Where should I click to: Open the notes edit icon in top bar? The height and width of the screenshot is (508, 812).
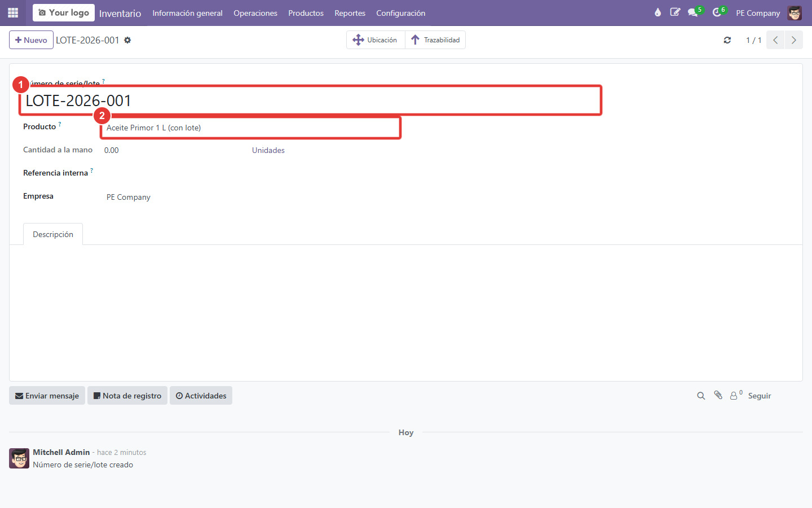[675, 12]
